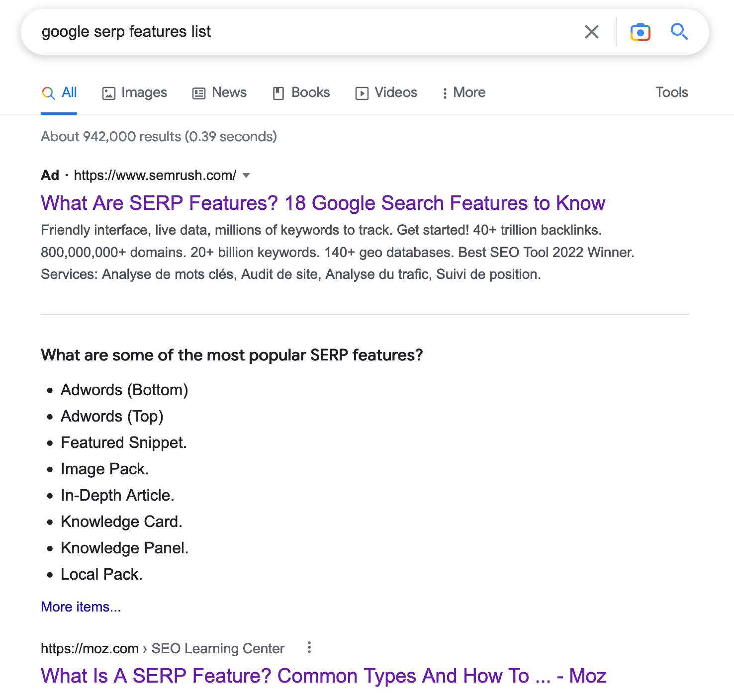734x700 pixels.
Task: Click the Books tab icon
Action: 278,92
